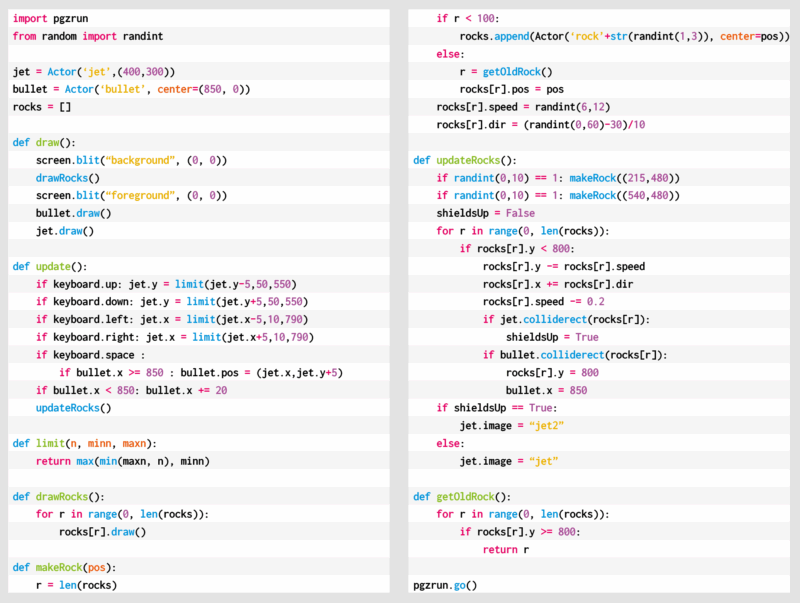This screenshot has width=800, height=603.
Task: Place cursor on 'from random import randint'
Action: [x=88, y=36]
